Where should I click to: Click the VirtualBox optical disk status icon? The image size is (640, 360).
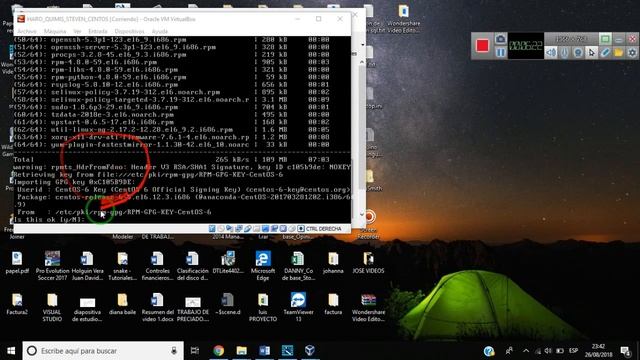(221, 229)
